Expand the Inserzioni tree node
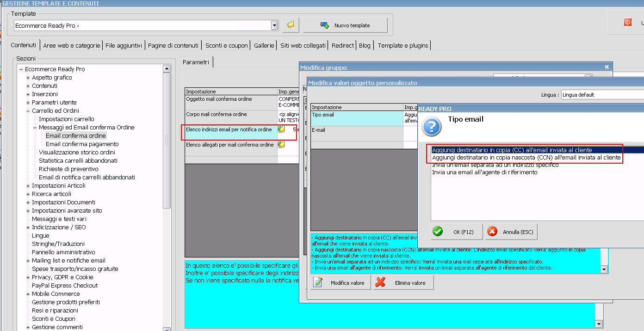 coord(28,94)
